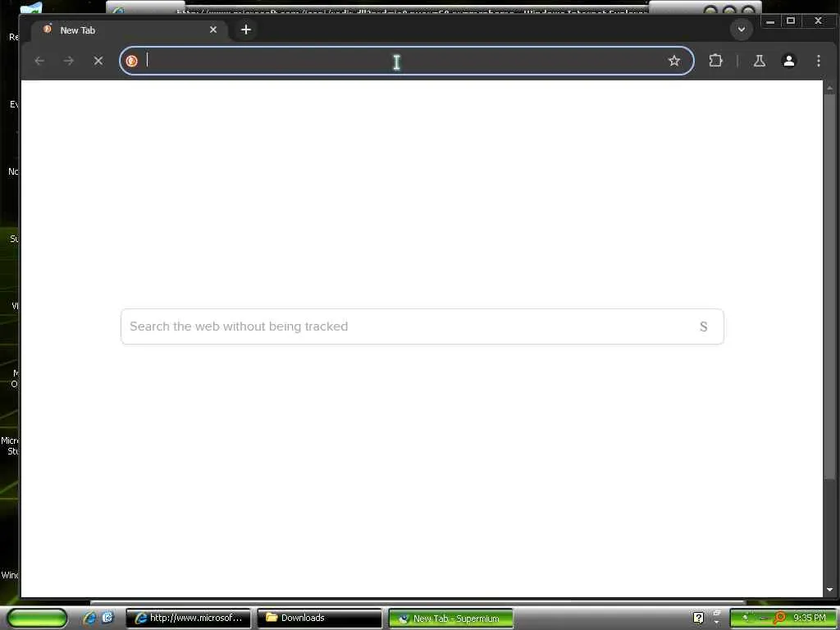Click the back navigation arrow
840x630 pixels.
tap(39, 61)
